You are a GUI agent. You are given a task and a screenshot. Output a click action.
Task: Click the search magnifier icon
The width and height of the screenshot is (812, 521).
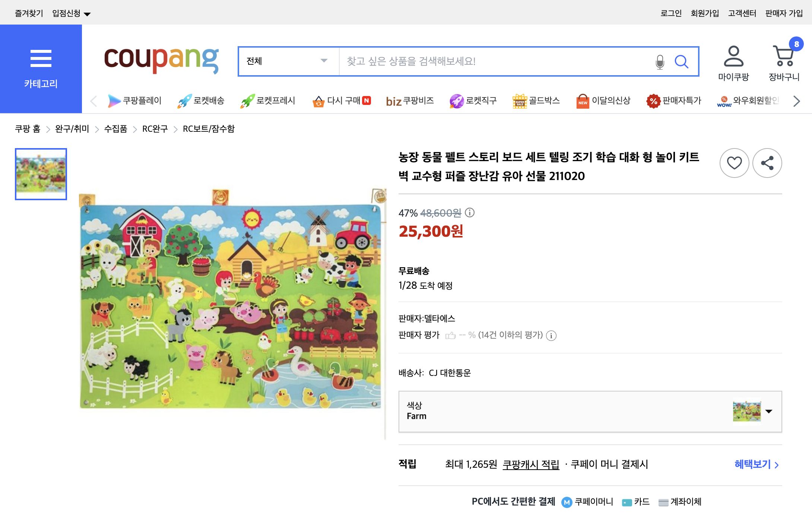[682, 62]
